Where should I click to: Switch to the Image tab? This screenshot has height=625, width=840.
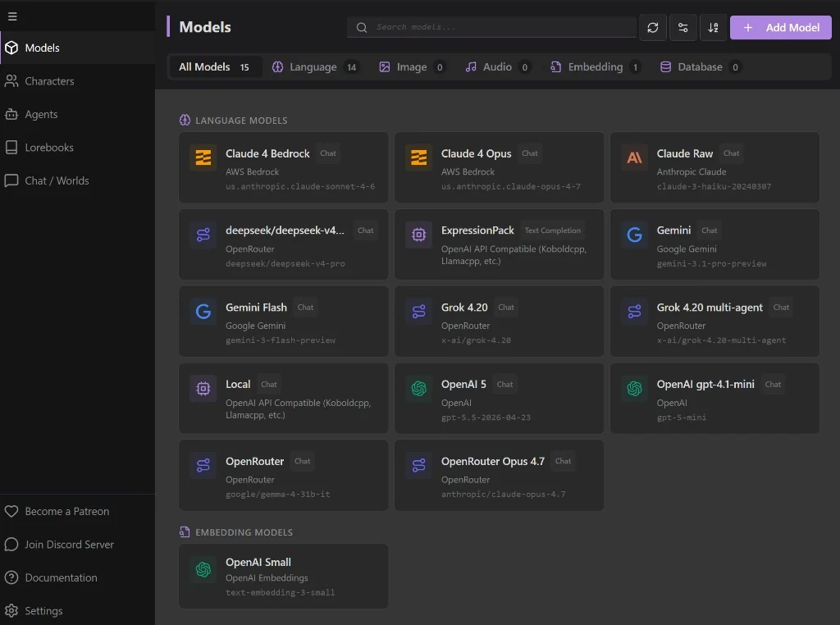[412, 67]
